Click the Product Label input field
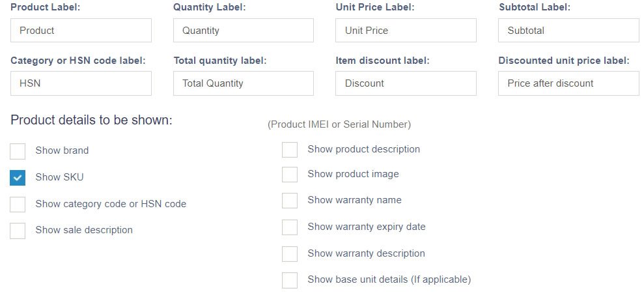Viewport: 644px width, 299px height. tap(81, 31)
